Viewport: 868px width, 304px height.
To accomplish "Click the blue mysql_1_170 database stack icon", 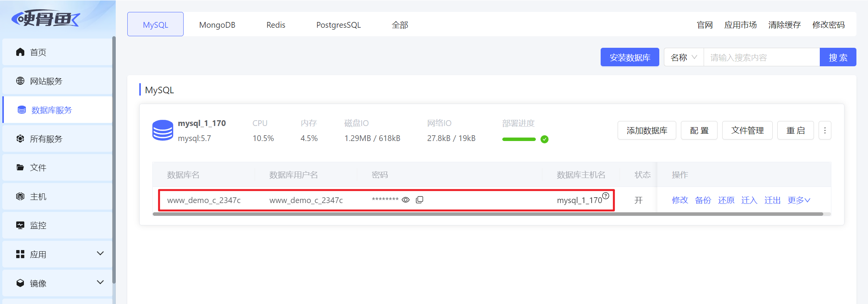I will click(x=163, y=130).
